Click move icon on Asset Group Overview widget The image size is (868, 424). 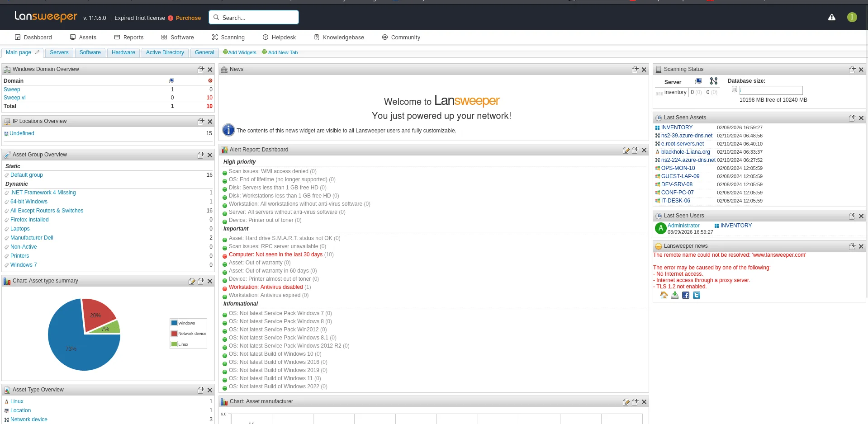point(201,155)
